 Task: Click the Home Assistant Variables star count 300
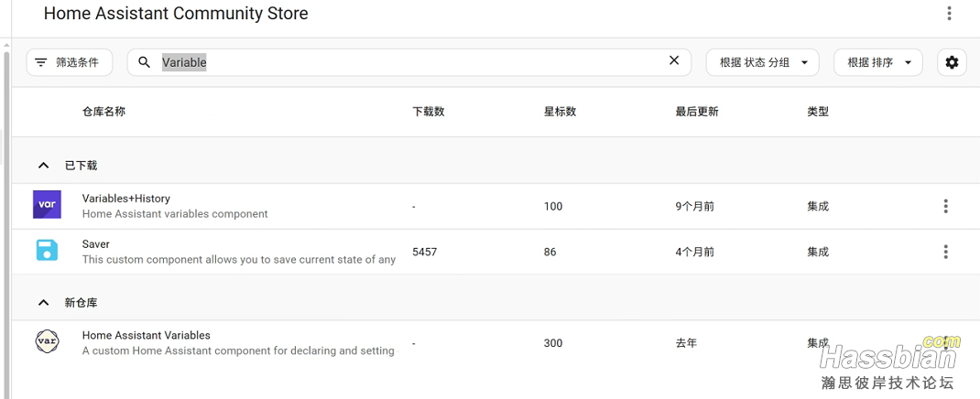[553, 343]
